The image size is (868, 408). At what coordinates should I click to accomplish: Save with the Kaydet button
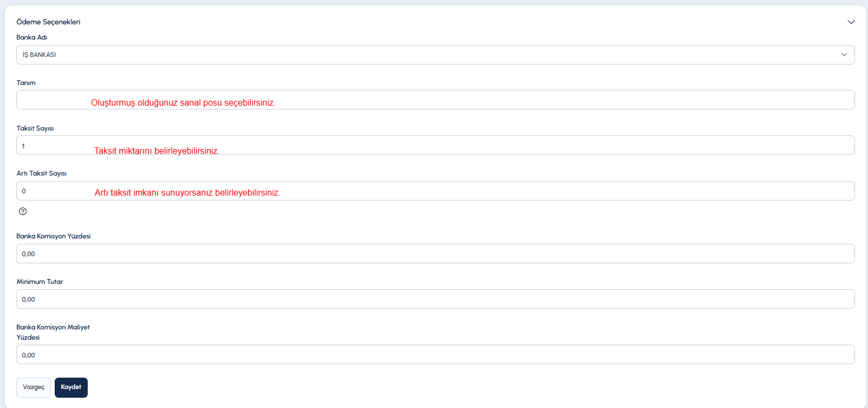[71, 387]
